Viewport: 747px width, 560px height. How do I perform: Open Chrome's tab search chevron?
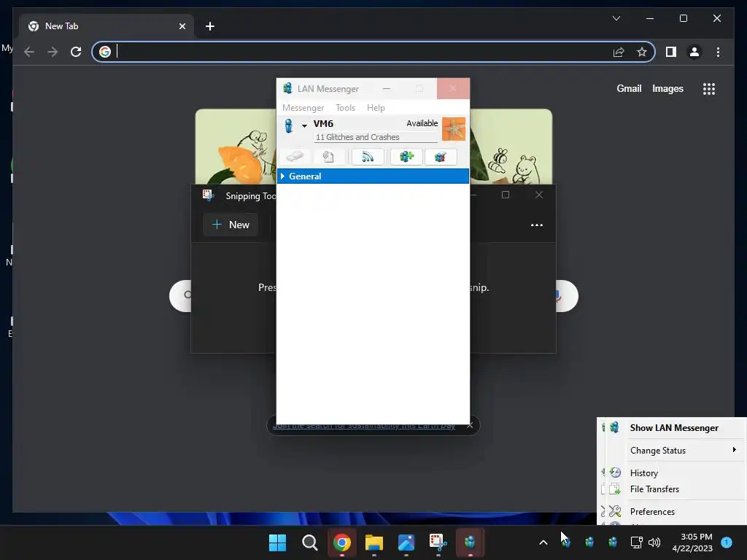(616, 18)
